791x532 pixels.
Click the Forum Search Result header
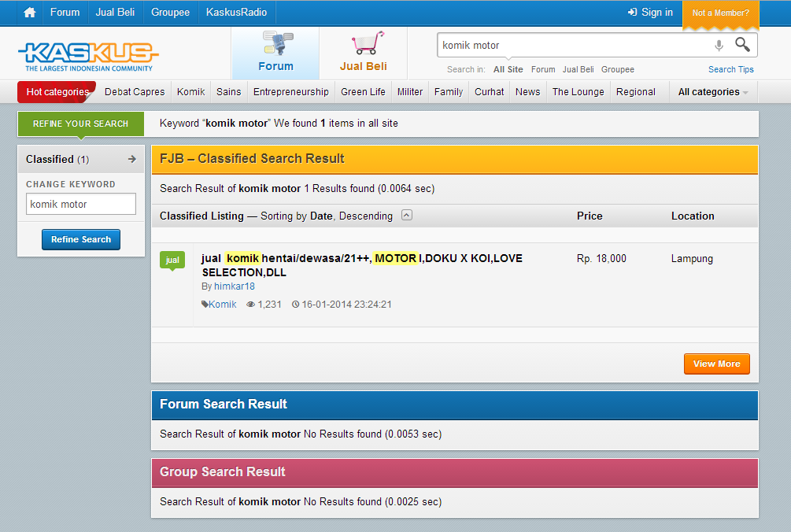click(x=454, y=405)
